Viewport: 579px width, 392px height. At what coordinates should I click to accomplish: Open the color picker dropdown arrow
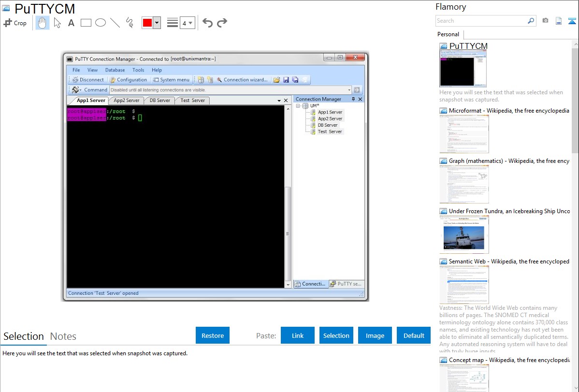pos(157,23)
